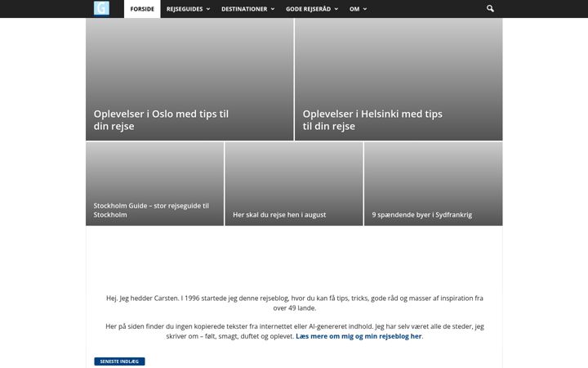Click the text 'Her på siden finder du ingen kopierede tekster'
Image resolution: width=588 pixels, height=368 pixels.
pyautogui.click(x=176, y=326)
